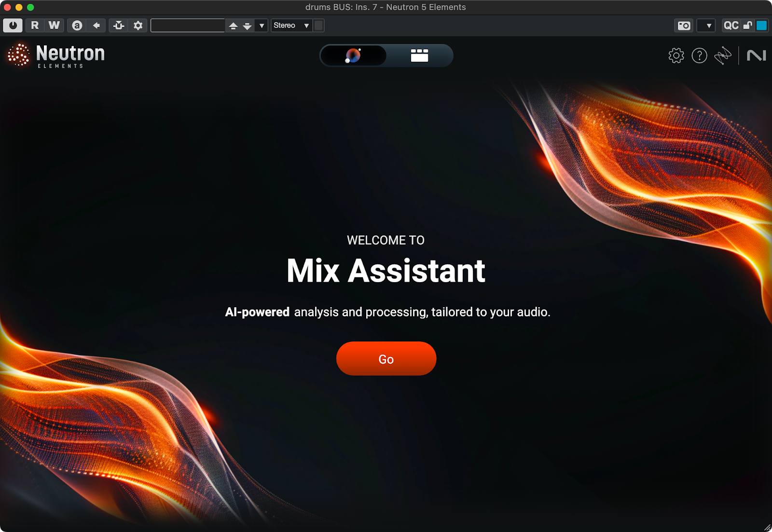Click the copy A to B arrow
This screenshot has width=772, height=532.
[96, 26]
